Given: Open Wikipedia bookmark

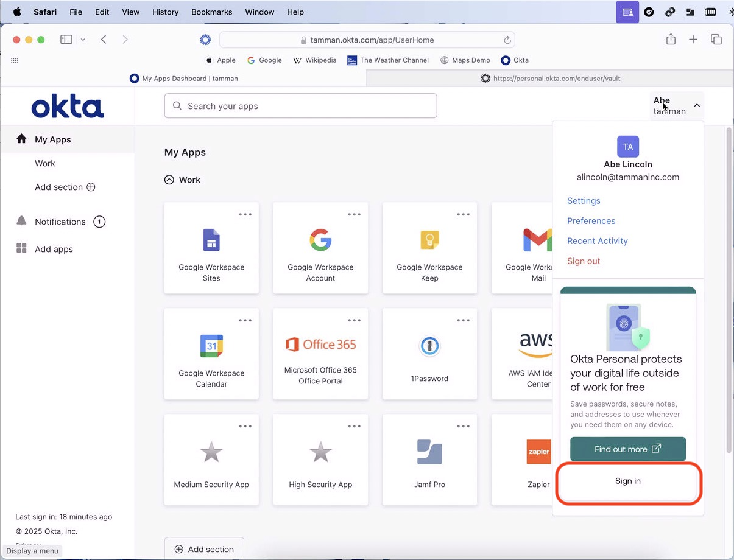Looking at the screenshot, I should tap(315, 60).
